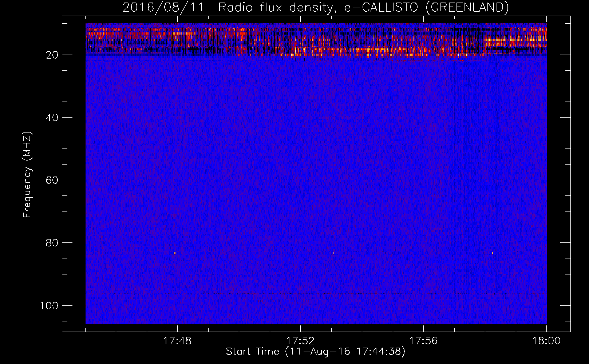The width and height of the screenshot is (589, 364).
Task: Click the orange dot near 17:58
Action: coord(493,253)
